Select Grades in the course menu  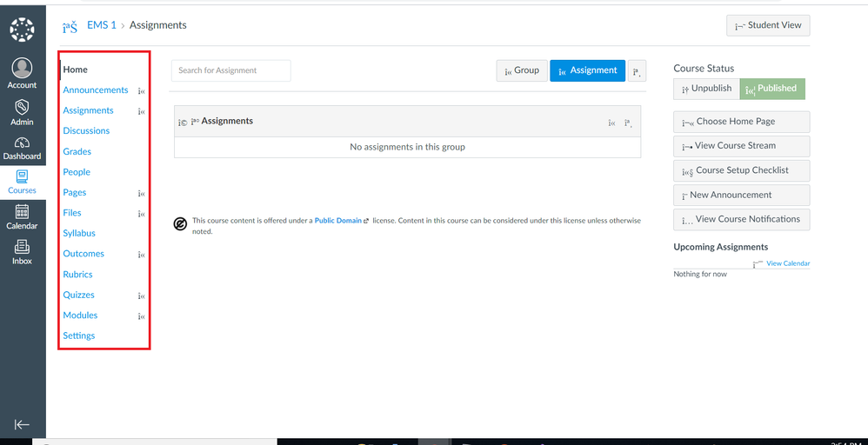coord(77,151)
